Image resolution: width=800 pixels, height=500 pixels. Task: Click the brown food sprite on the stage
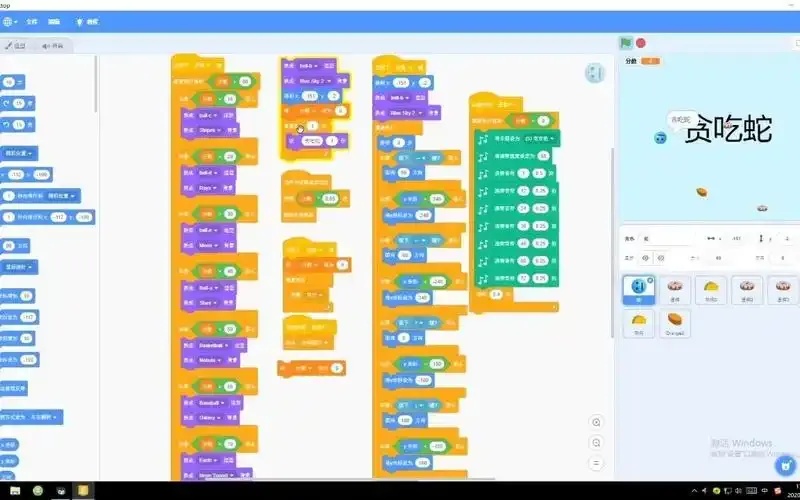point(702,192)
